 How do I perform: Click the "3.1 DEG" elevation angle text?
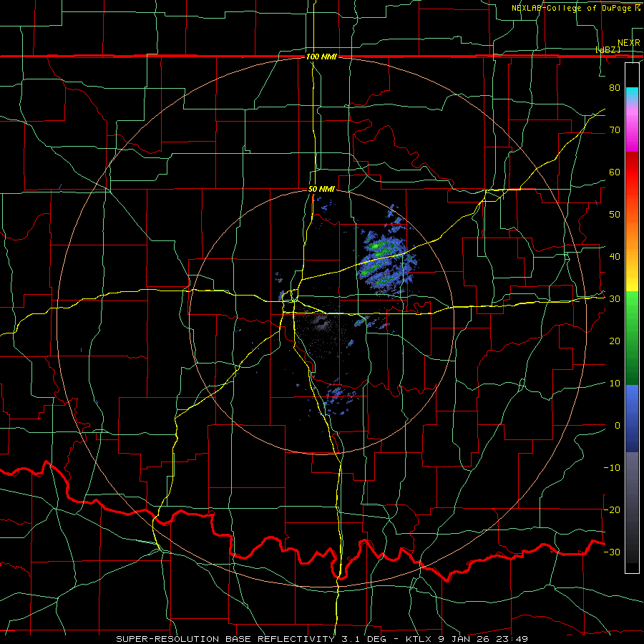(363, 639)
